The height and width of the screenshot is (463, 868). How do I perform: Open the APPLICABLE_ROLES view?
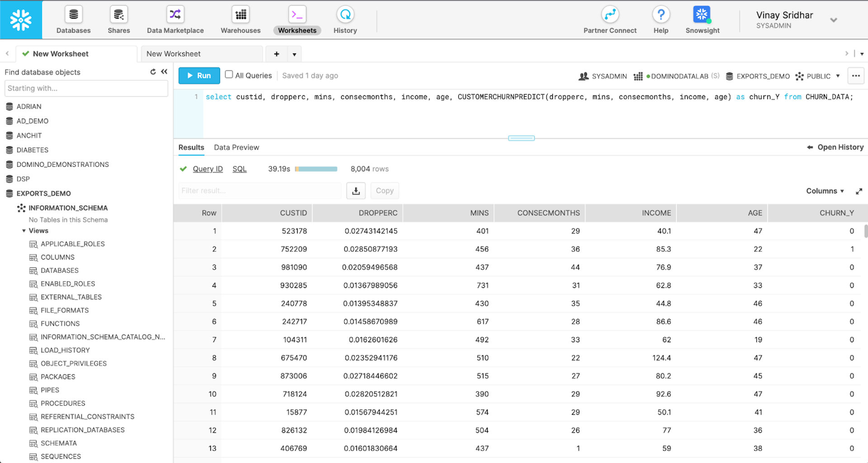72,244
